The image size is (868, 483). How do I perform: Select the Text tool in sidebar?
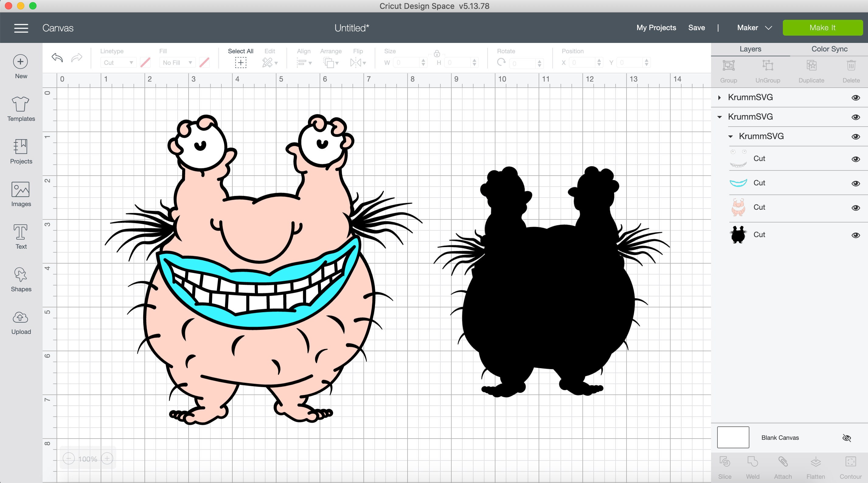[21, 236]
